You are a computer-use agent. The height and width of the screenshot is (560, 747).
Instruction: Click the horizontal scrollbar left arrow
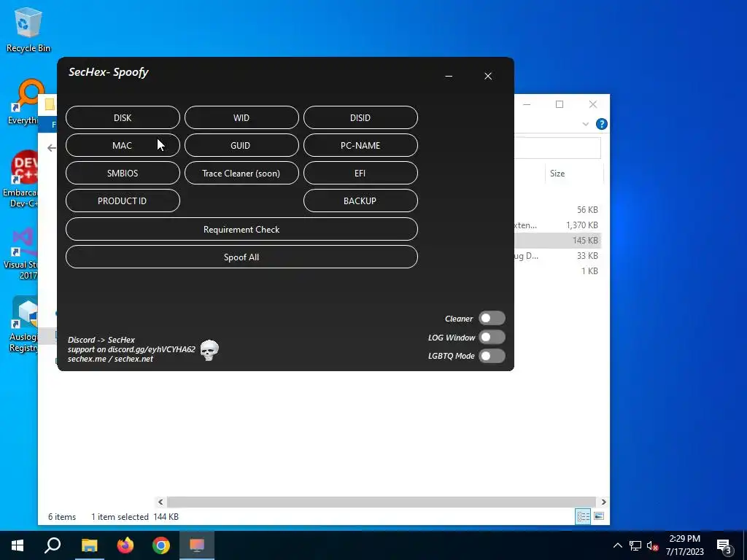(160, 502)
